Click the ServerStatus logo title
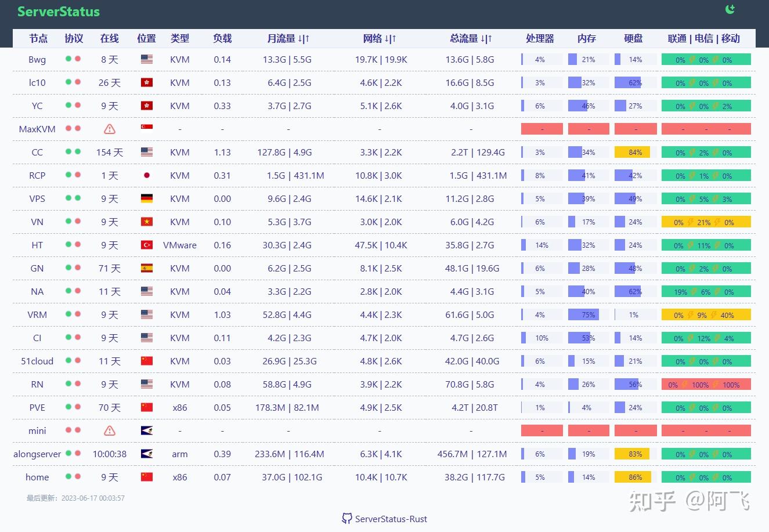 tap(59, 12)
